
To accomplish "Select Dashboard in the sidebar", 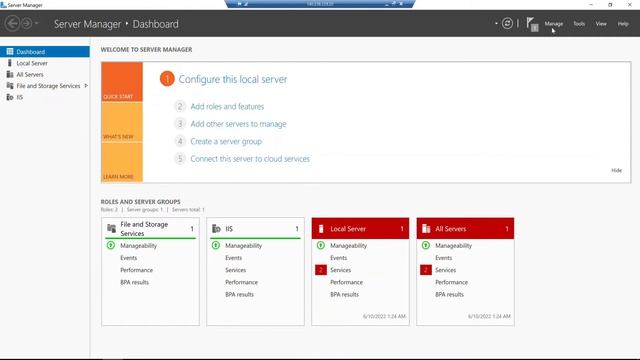I will tap(45, 51).
